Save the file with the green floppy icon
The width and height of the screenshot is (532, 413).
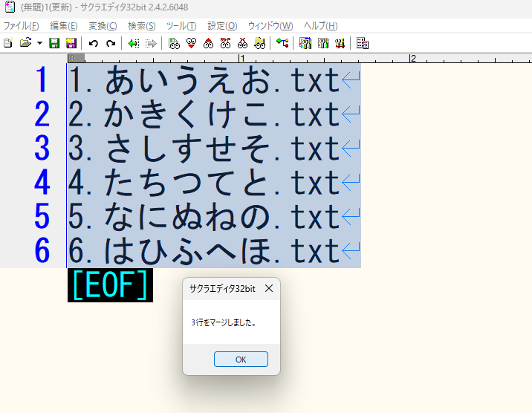pos(54,43)
